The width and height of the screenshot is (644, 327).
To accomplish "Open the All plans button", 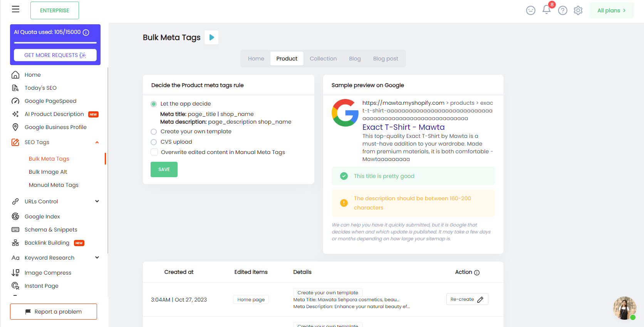I will tap(612, 10).
